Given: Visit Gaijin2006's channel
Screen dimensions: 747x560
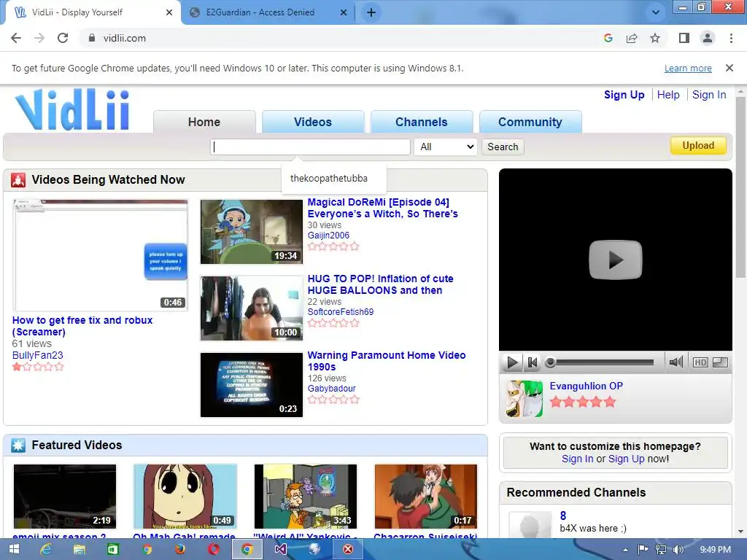Looking at the screenshot, I should (x=328, y=236).
